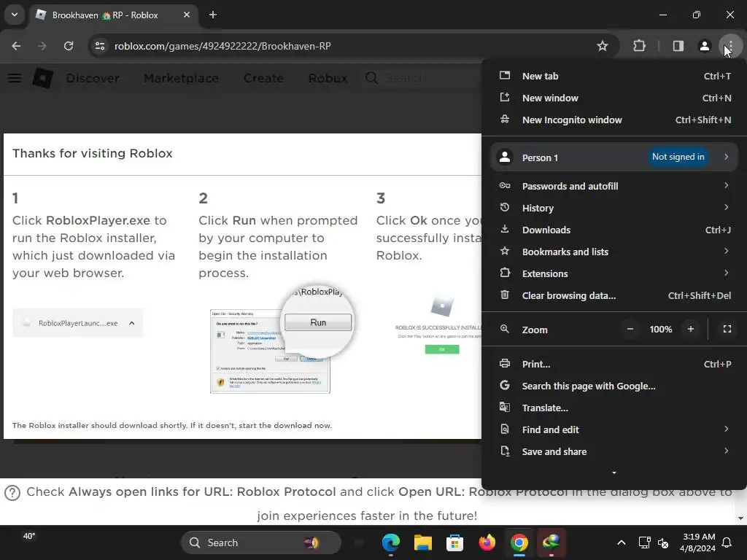Click the page scrollbar down arrow

tap(740, 518)
